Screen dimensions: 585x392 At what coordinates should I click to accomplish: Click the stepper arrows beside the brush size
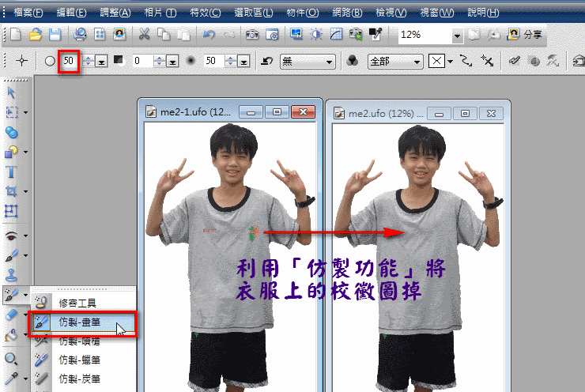tap(89, 61)
